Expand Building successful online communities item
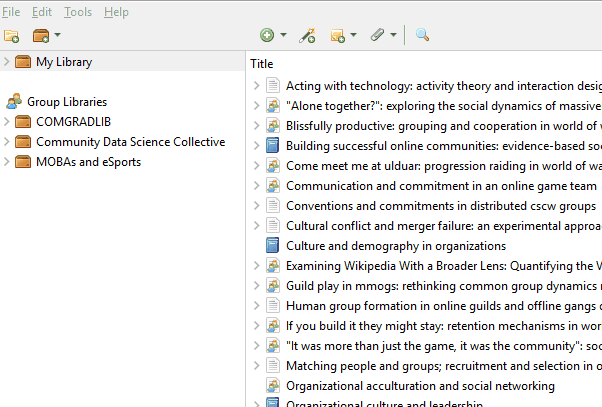 click(257, 146)
